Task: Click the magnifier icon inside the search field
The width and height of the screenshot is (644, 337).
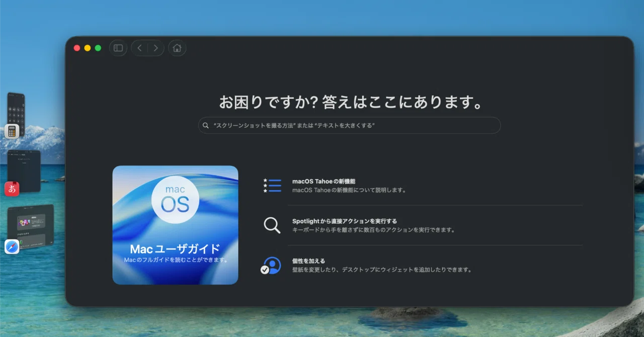Action: coord(206,125)
